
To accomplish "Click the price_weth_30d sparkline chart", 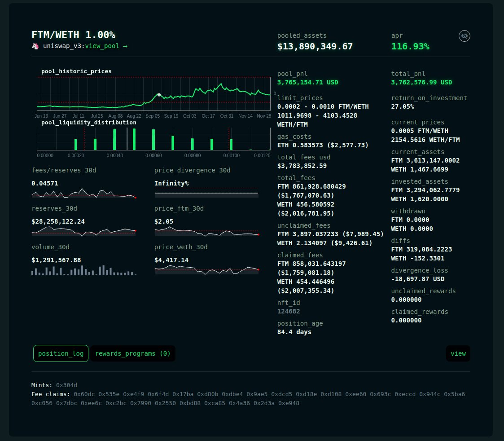I will tap(206, 270).
